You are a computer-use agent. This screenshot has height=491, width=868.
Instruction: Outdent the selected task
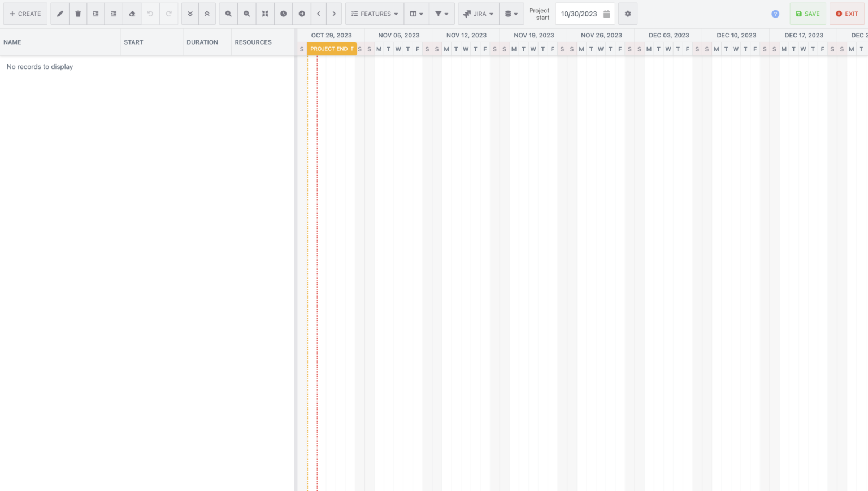114,14
